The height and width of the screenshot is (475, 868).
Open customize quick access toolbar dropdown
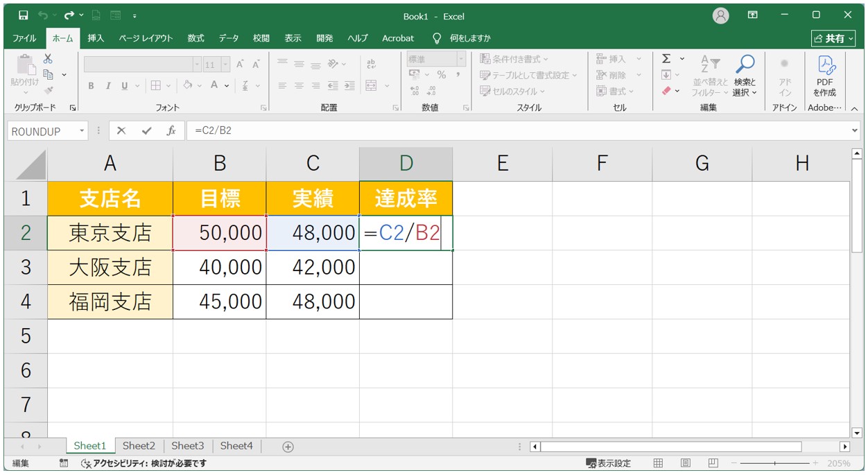134,15
